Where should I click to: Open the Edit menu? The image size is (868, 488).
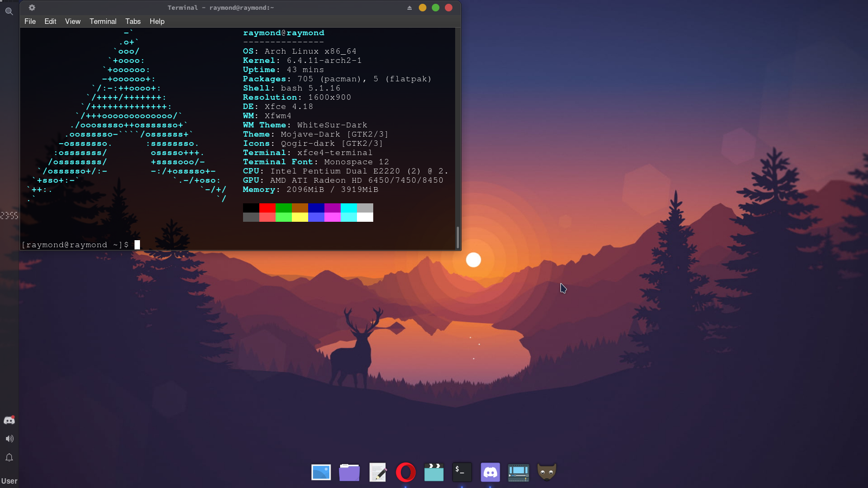point(50,21)
